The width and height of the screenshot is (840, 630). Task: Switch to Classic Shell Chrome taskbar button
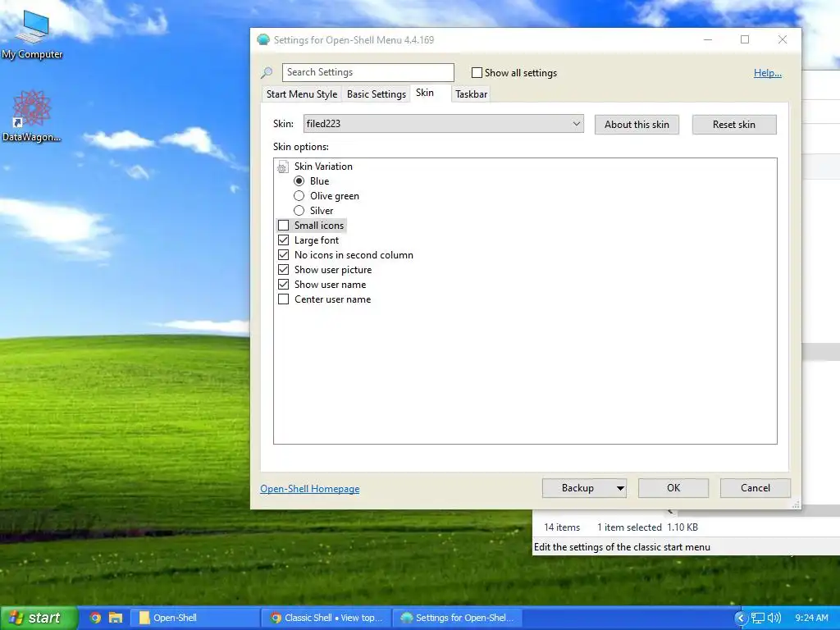[326, 618]
